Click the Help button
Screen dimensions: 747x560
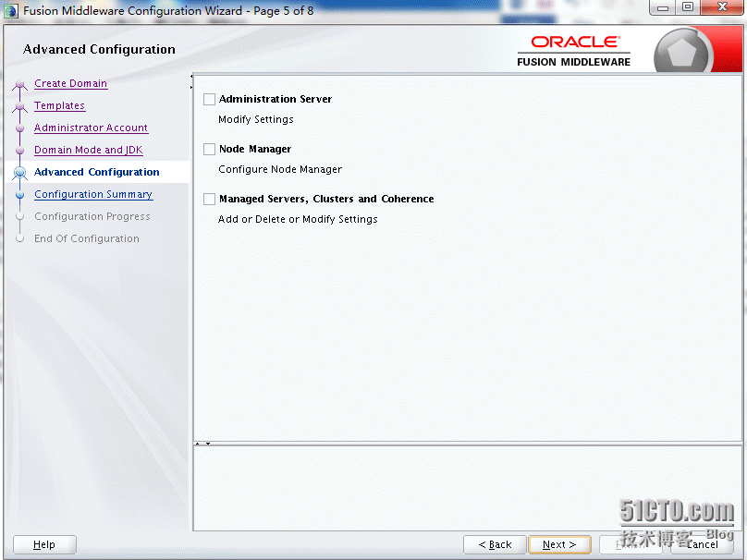click(x=44, y=544)
